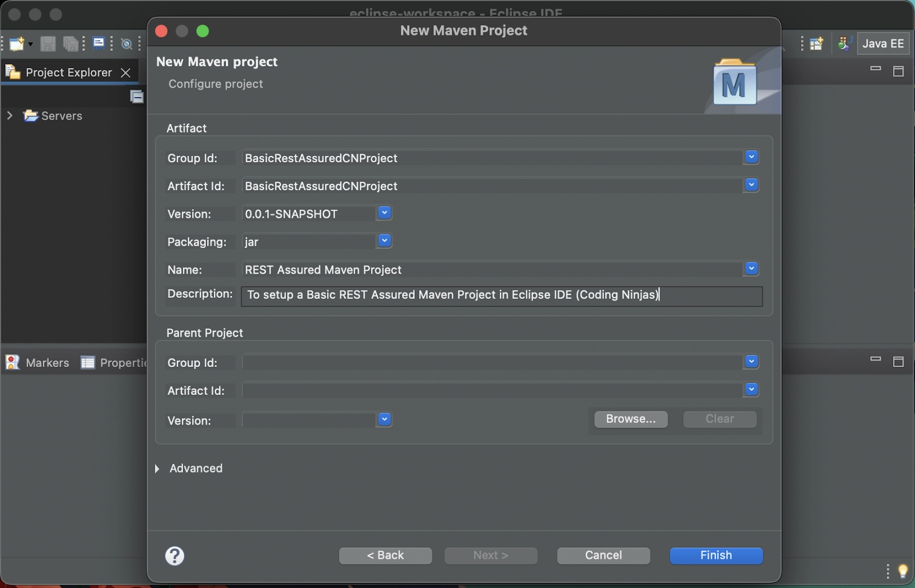Close the Project Explorer view tab
The height and width of the screenshot is (588, 915).
click(x=126, y=73)
